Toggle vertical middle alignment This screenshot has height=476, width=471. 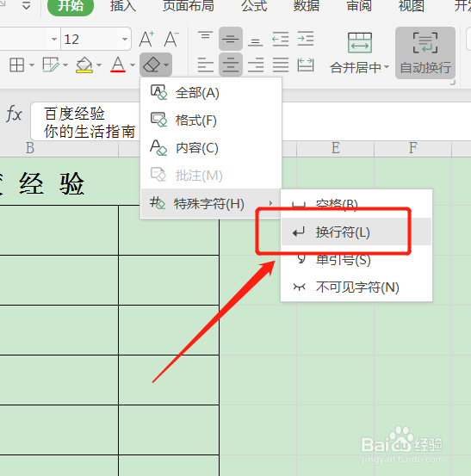230,39
